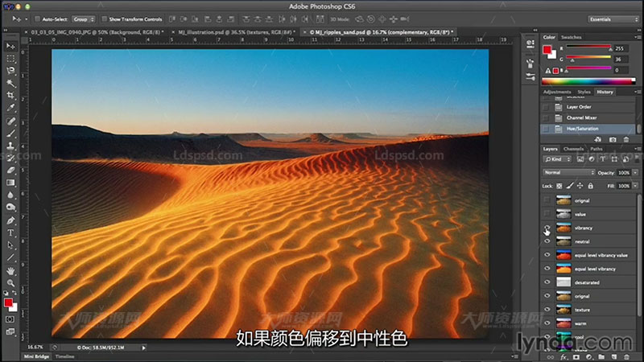Open the Essentials workspace dropdown
Viewport: 644px width, 362px height.
coord(613,19)
